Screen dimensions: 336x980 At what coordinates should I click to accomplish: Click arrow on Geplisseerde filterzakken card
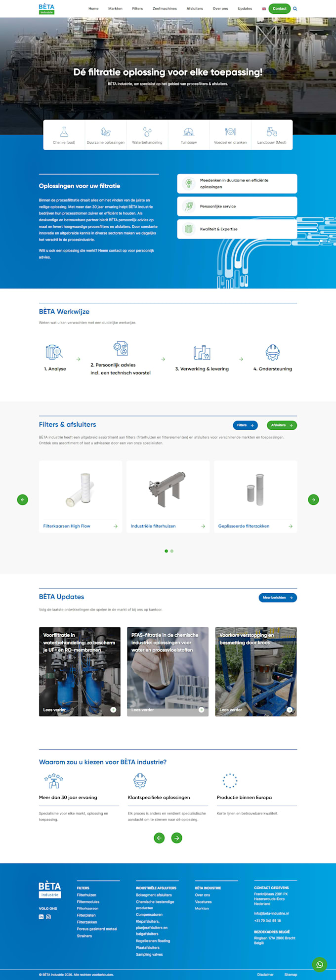point(291,526)
